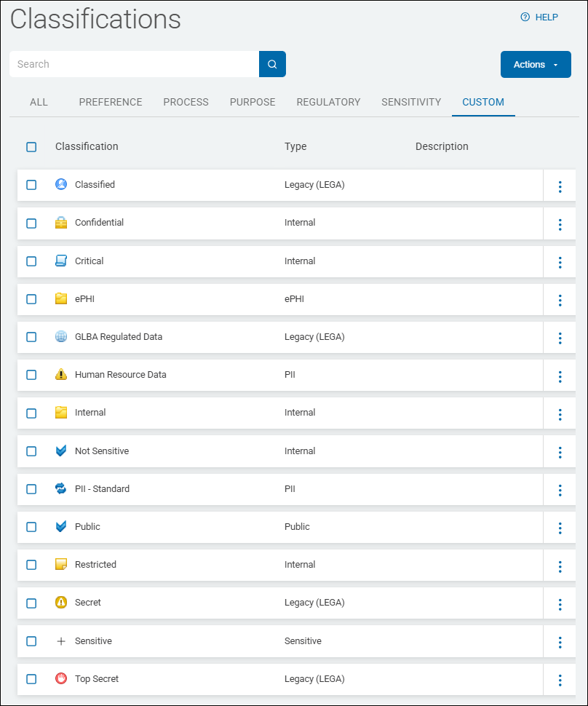Click the Human Resource Data warning icon
Viewport: 588px width, 706px height.
click(61, 375)
